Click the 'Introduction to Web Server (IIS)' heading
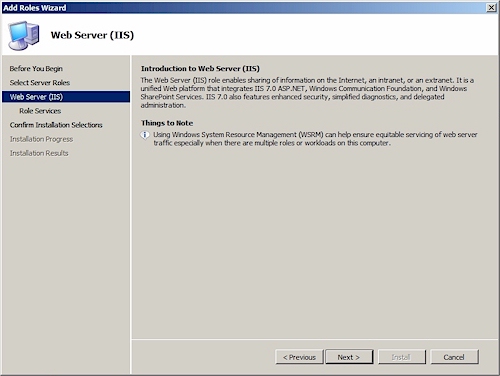 coord(200,68)
